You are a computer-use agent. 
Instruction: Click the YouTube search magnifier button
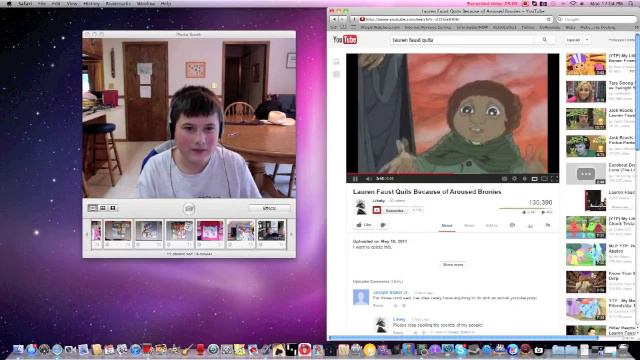(544, 40)
